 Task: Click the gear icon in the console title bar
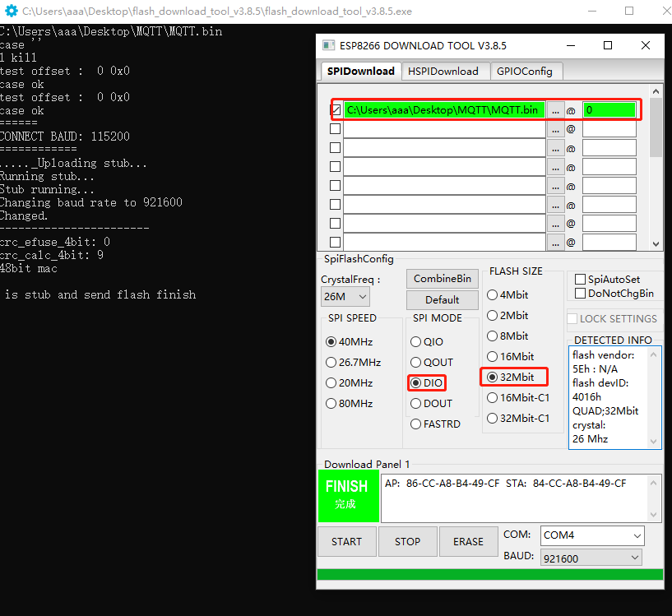coord(12,12)
